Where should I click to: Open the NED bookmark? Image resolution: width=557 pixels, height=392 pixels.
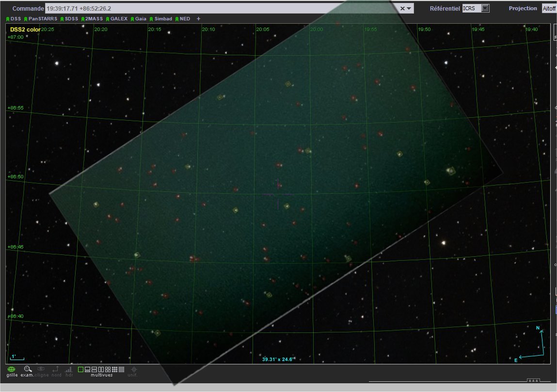183,19
